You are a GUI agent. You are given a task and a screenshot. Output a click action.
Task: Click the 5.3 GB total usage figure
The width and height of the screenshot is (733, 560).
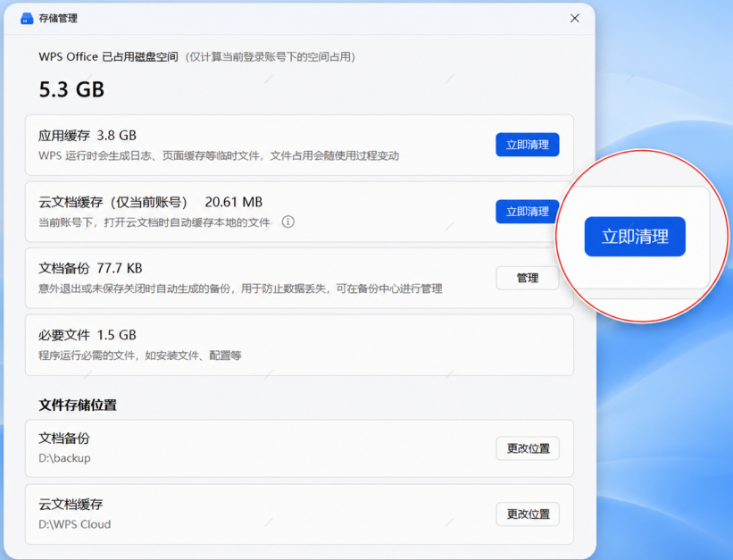[x=71, y=89]
